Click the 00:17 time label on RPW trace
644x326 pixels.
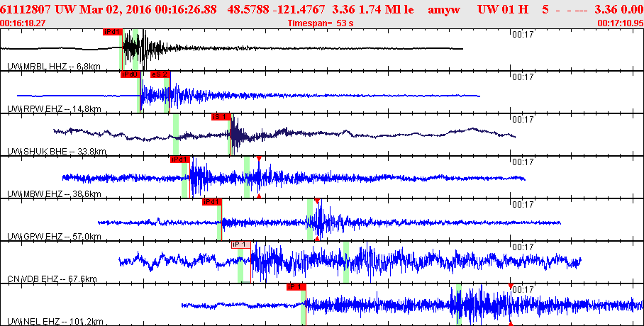click(x=523, y=77)
